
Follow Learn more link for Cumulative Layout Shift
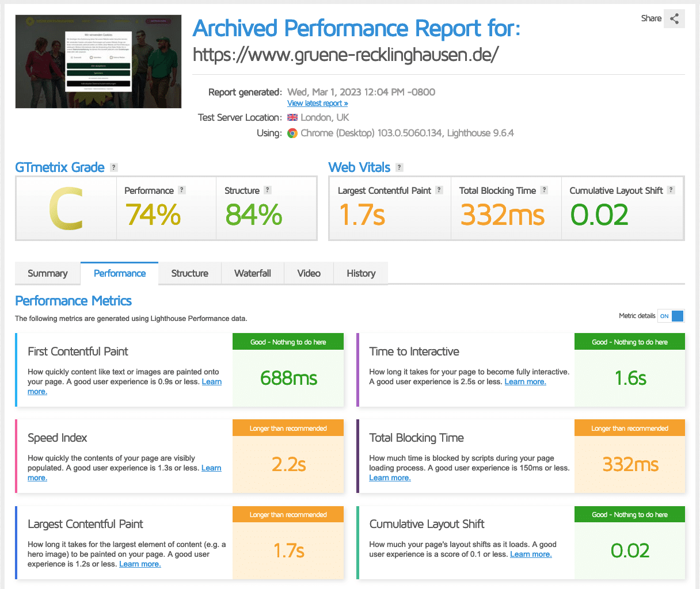(531, 554)
